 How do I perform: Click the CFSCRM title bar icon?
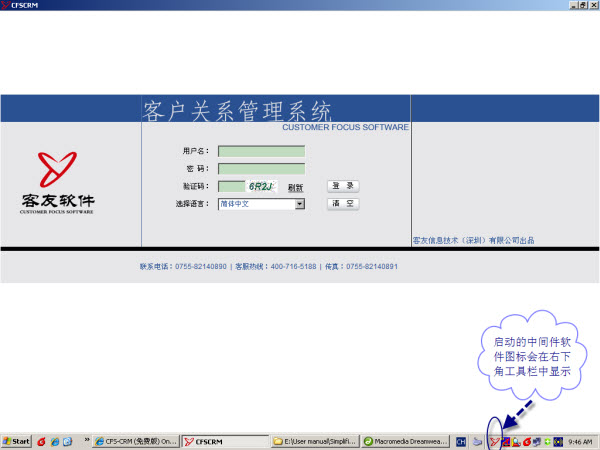(x=5, y=5)
